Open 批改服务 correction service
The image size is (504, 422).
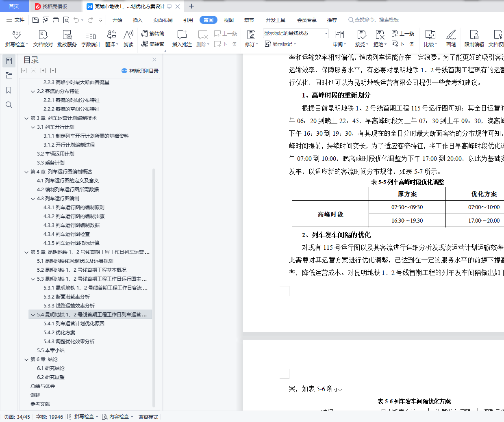67,39
